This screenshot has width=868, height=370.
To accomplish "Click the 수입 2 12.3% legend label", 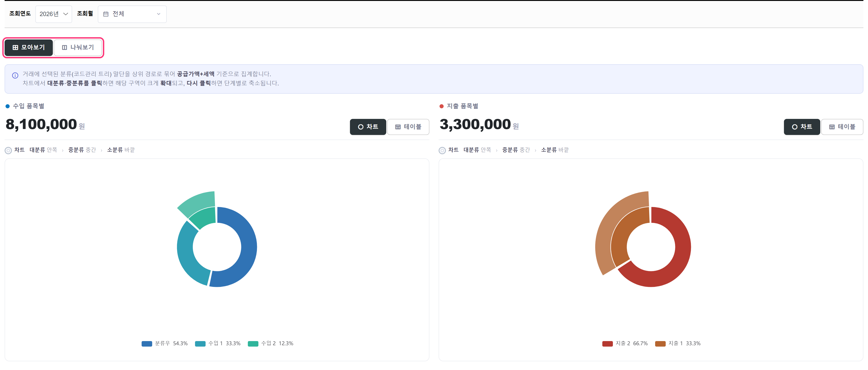I will [x=277, y=343].
